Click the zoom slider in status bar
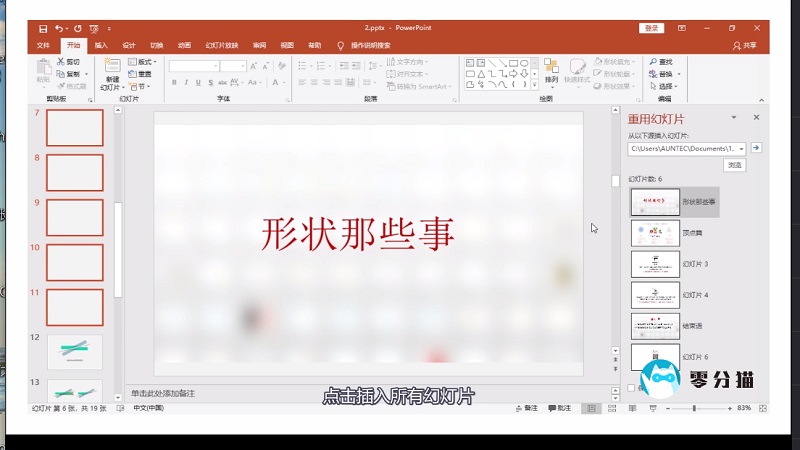Viewport: 800px width, 450px height. [696, 408]
